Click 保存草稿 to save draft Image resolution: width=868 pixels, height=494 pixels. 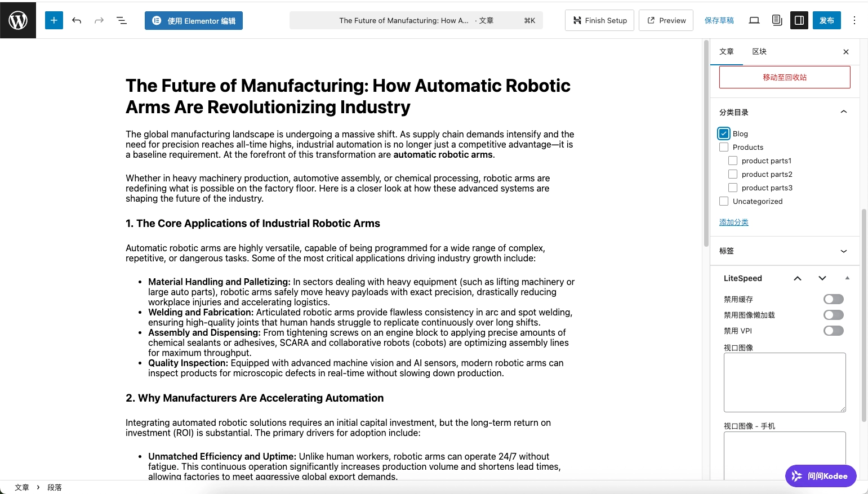[x=719, y=20]
